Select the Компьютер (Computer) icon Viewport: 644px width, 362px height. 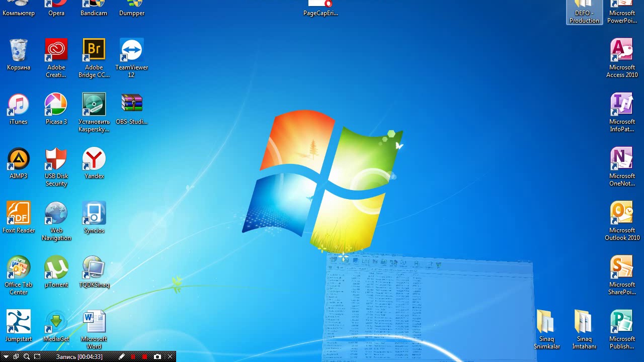[19, 9]
